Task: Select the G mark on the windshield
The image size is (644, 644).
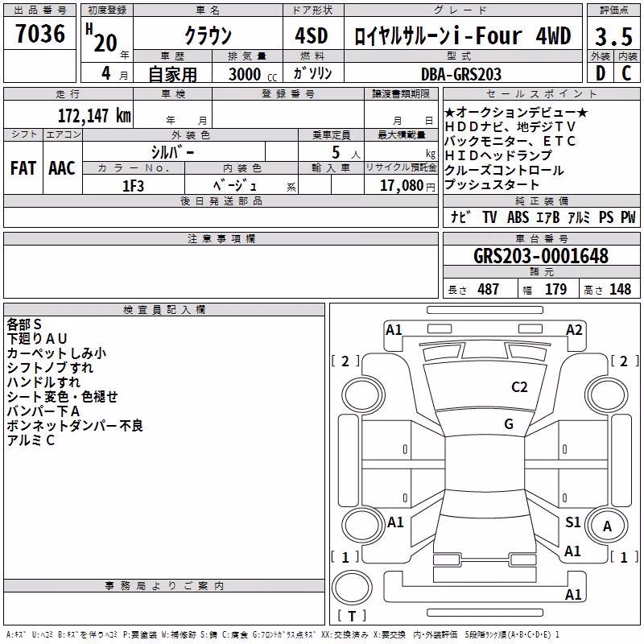Action: (x=509, y=424)
